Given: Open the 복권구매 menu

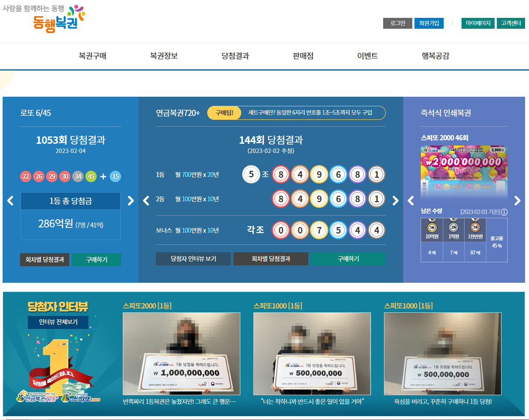Looking at the screenshot, I should coord(93,56).
